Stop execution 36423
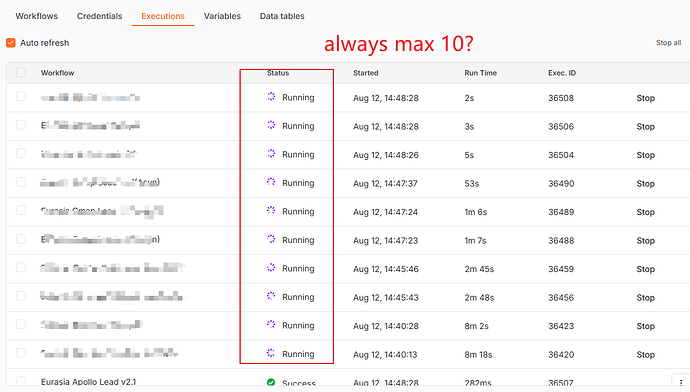This screenshot has width=690, height=392. pyautogui.click(x=646, y=326)
